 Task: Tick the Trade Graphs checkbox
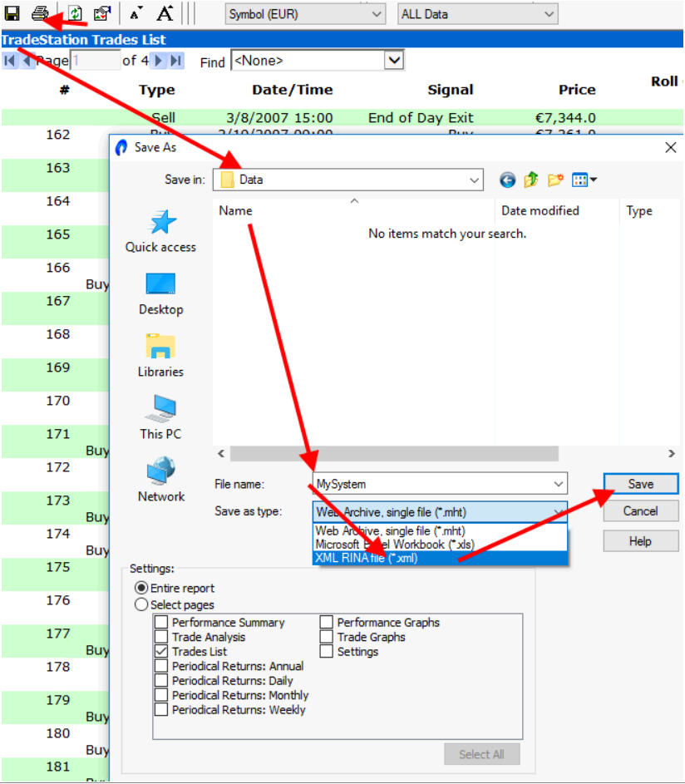point(327,637)
